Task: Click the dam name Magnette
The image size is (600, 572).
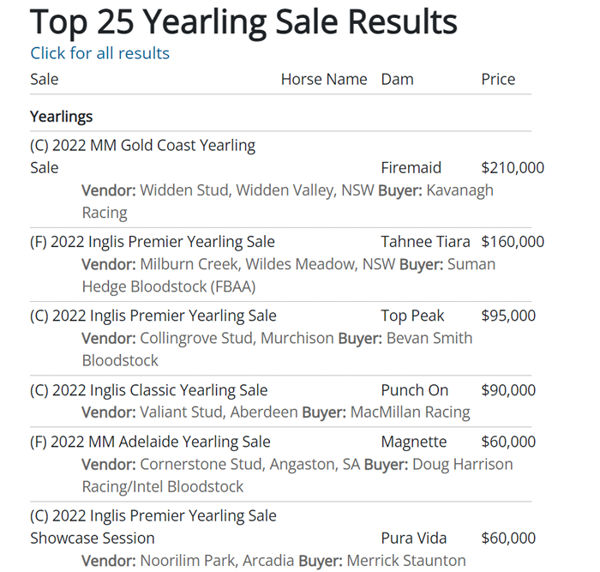Action: pos(415,442)
